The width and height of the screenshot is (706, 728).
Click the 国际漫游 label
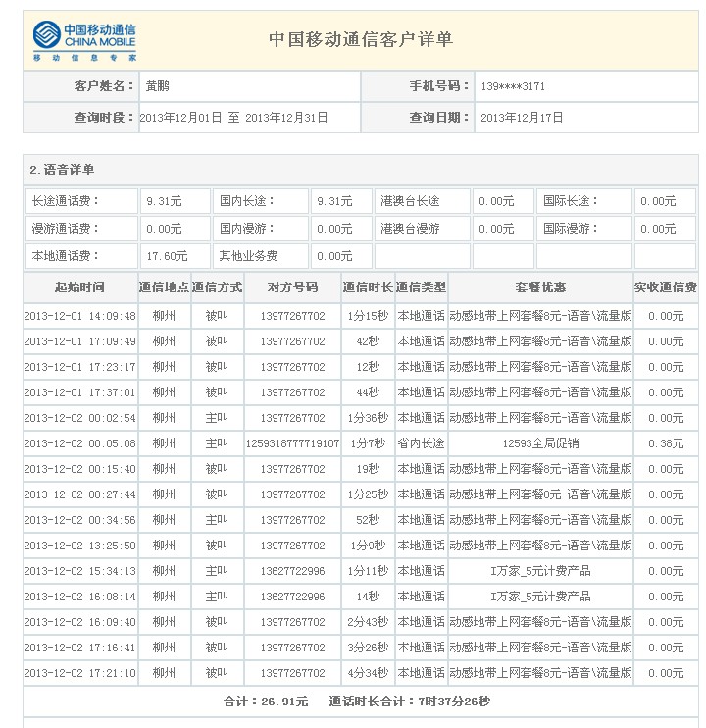571,229
